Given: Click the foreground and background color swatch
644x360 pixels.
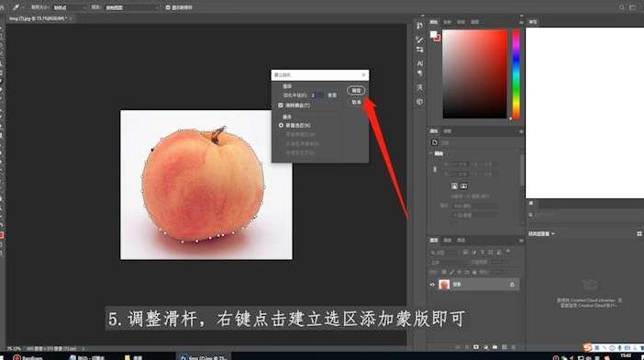Looking at the screenshot, I should point(435,36).
